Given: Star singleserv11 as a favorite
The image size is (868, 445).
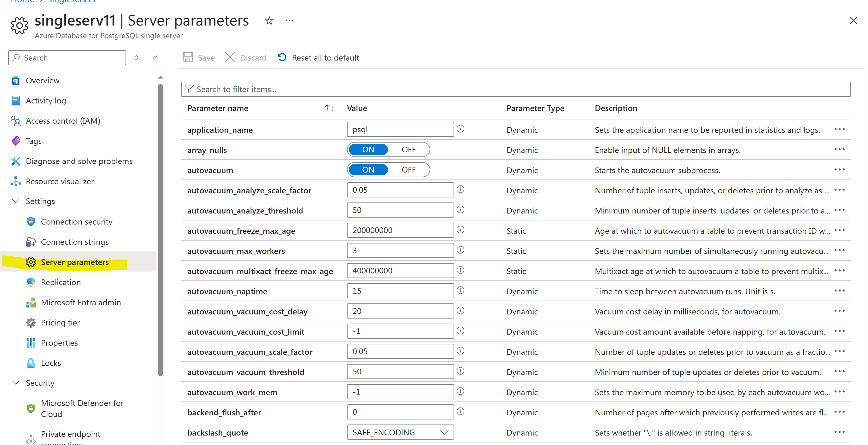Looking at the screenshot, I should click(x=269, y=20).
